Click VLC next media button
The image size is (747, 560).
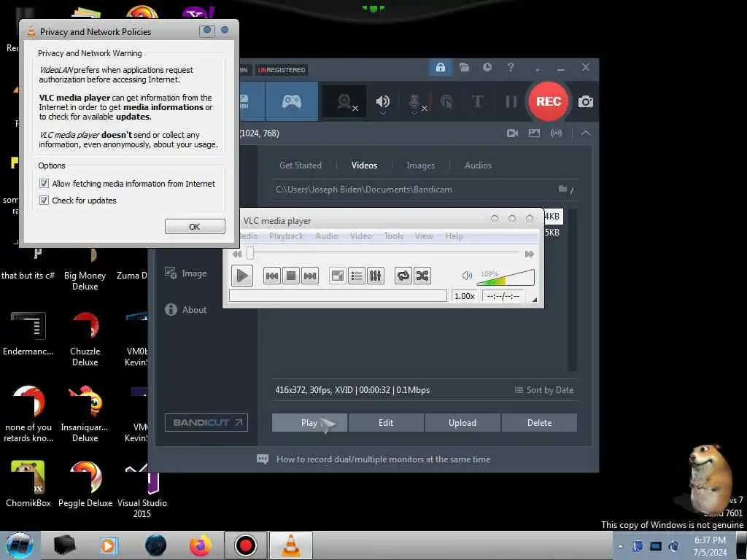click(x=309, y=276)
